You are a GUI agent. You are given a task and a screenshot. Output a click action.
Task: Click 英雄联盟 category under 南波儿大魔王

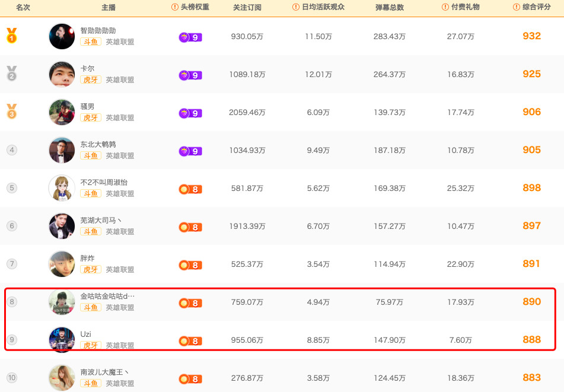tap(120, 384)
